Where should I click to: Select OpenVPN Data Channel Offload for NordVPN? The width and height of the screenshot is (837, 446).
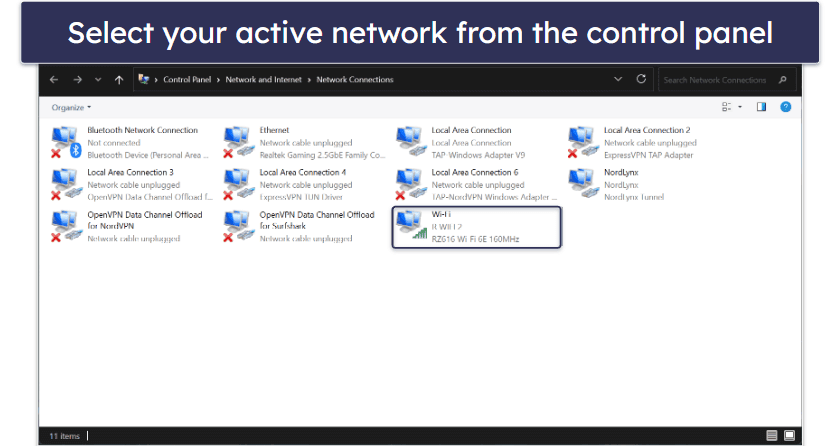pos(67,226)
